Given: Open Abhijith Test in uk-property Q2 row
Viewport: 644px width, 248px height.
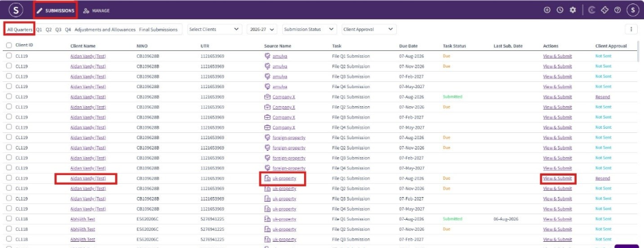Looking at the screenshot, I should [83, 229].
